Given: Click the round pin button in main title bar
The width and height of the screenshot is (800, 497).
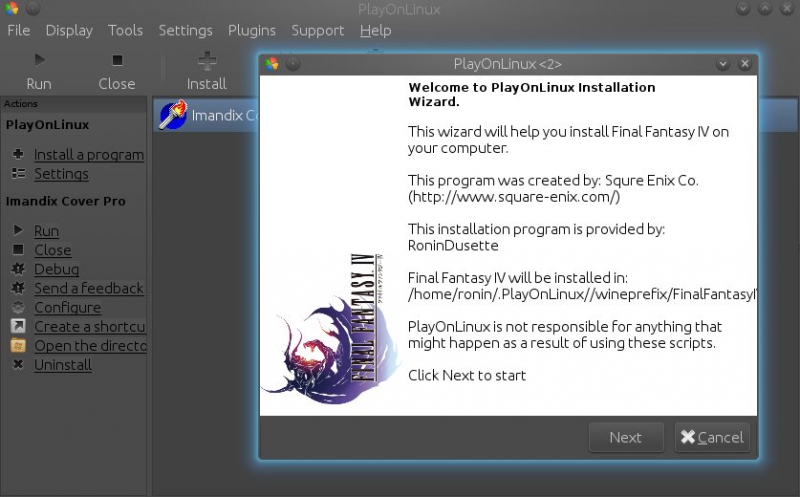Looking at the screenshot, I should pos(33,8).
